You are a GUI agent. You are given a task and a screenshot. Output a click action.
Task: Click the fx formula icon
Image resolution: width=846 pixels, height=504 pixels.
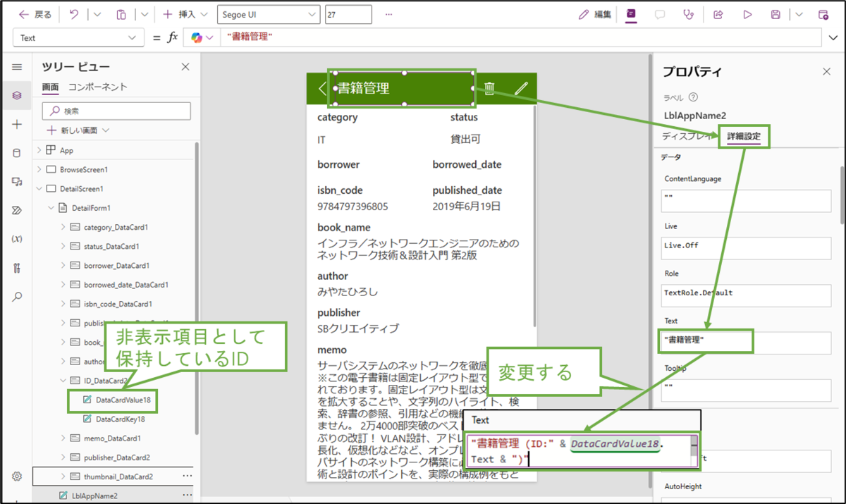pyautogui.click(x=172, y=37)
